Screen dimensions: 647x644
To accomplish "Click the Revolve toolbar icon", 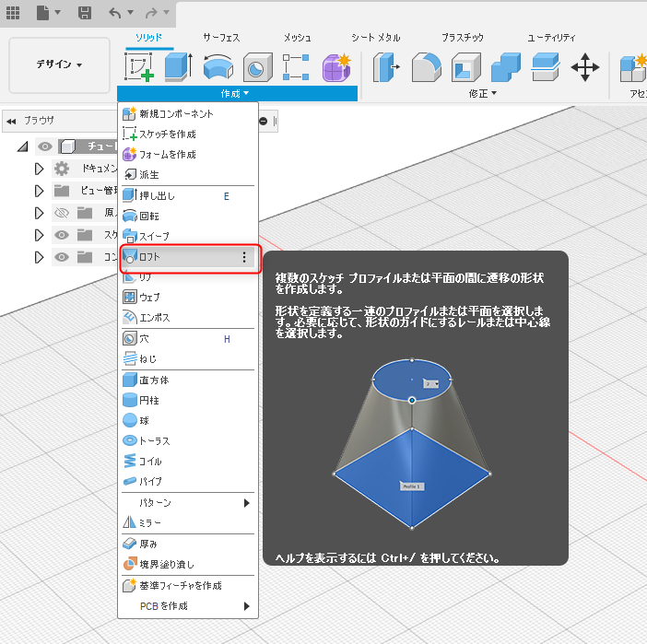I will tap(218, 67).
